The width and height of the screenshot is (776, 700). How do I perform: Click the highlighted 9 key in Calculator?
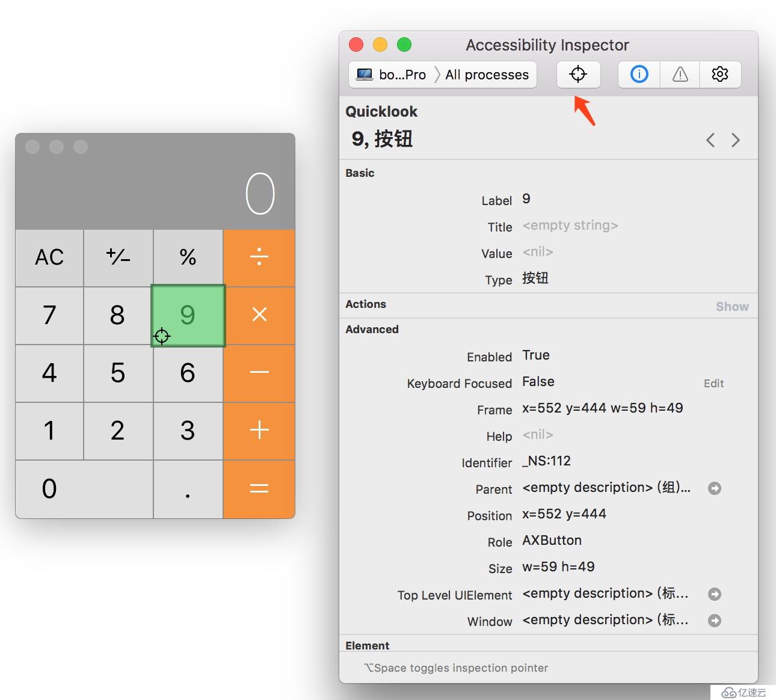pos(188,316)
